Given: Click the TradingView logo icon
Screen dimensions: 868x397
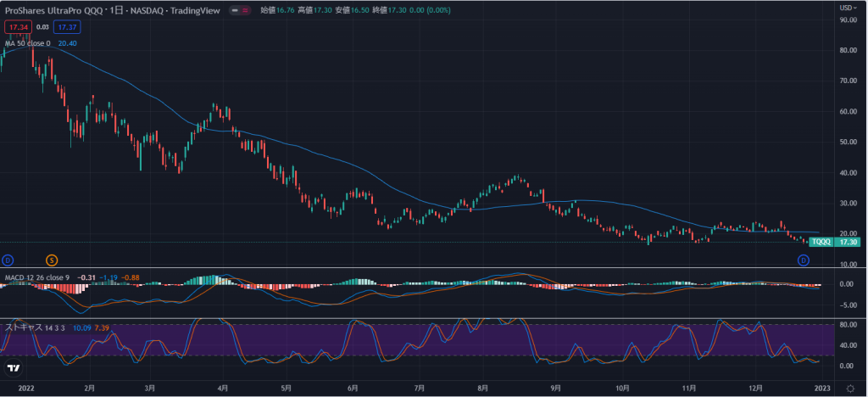Looking at the screenshot, I should pyautogui.click(x=14, y=367).
